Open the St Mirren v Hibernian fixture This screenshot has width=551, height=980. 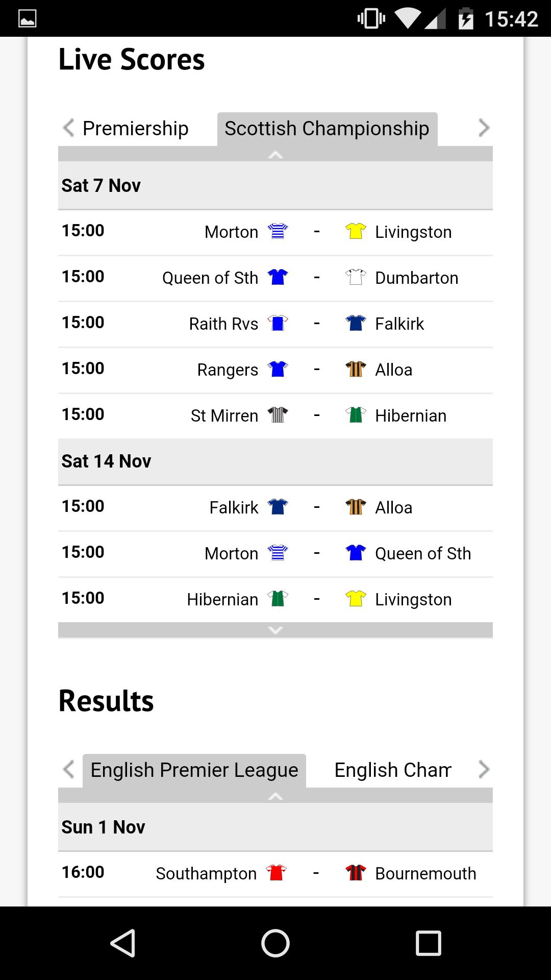tap(275, 415)
